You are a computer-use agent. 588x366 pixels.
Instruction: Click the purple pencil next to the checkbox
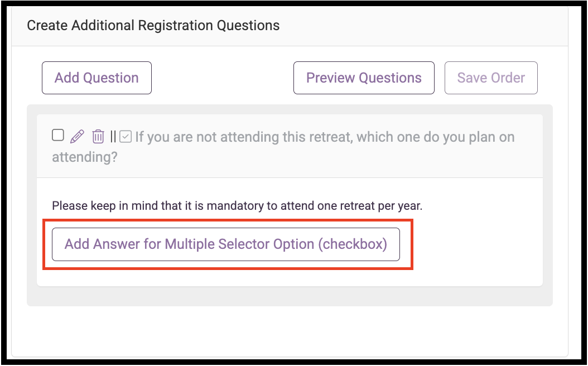77,136
